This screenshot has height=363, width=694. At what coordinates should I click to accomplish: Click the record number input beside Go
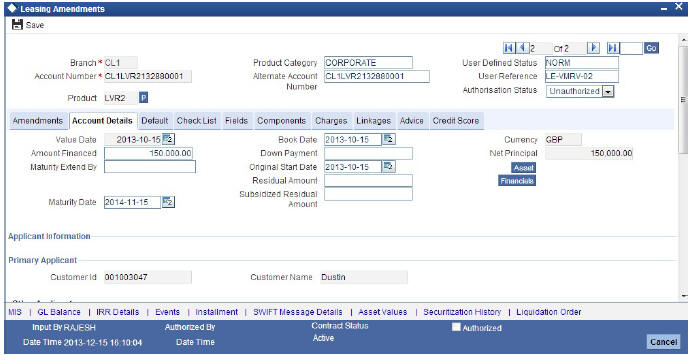point(631,48)
